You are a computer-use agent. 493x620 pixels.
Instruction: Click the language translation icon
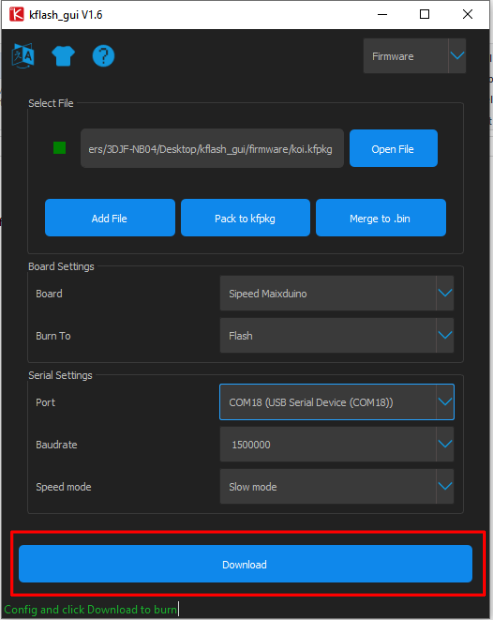pos(23,56)
